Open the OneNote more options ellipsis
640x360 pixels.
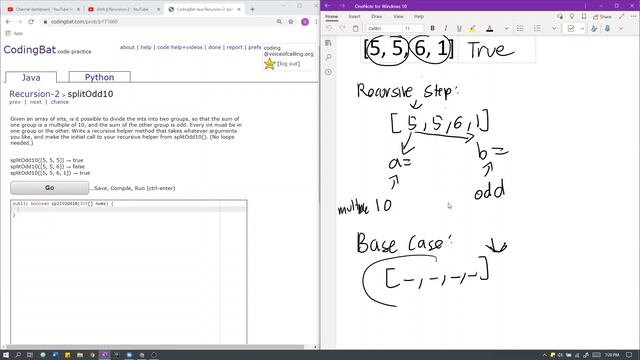[633, 16]
